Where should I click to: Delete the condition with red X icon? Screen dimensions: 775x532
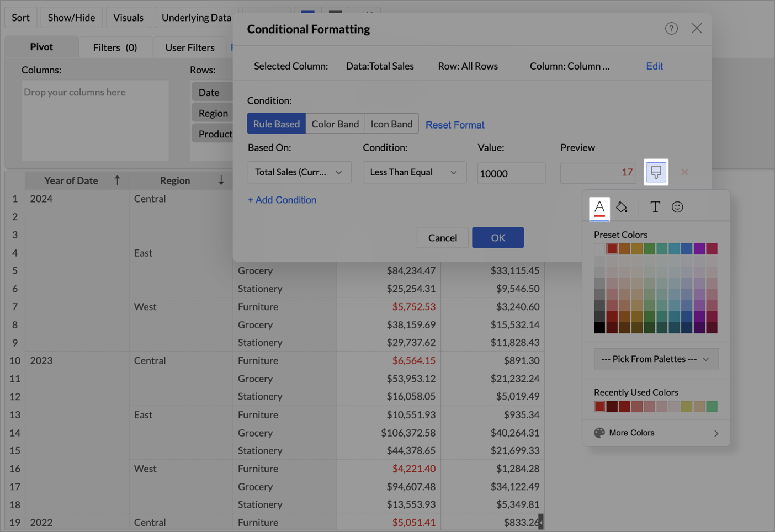pos(684,172)
